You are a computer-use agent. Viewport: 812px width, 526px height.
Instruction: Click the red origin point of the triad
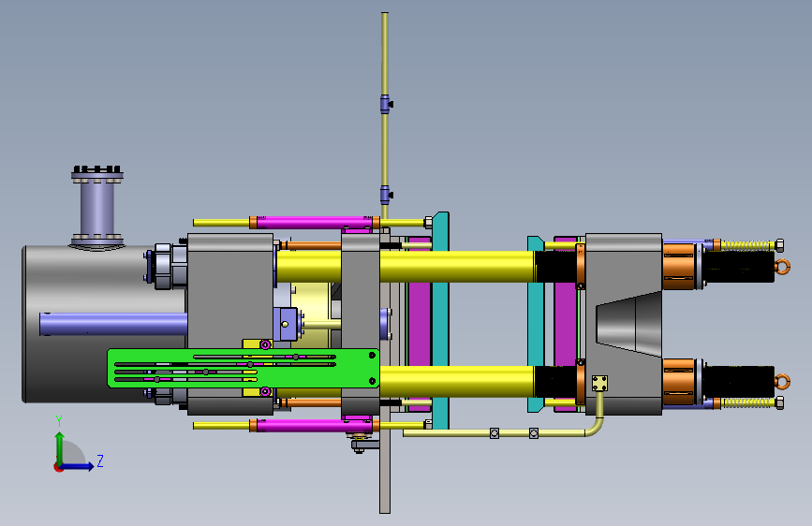pos(58,467)
